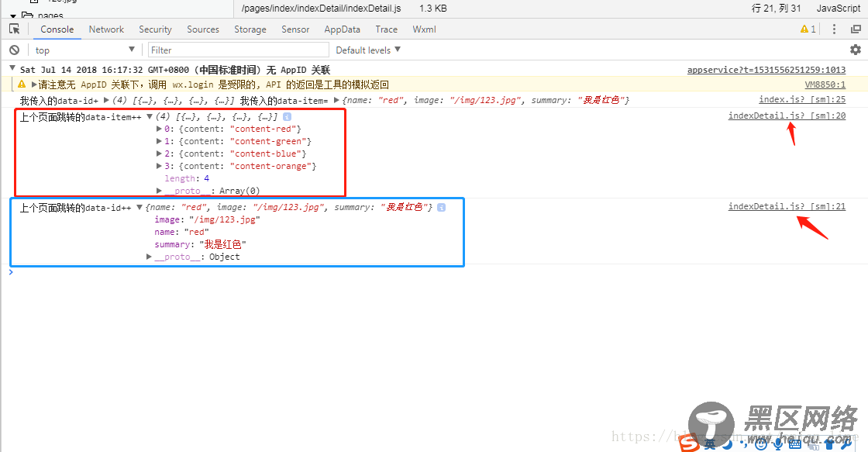Open the indexDetail.js? [sm]:20 link
The height and width of the screenshot is (452, 868).
coord(787,116)
